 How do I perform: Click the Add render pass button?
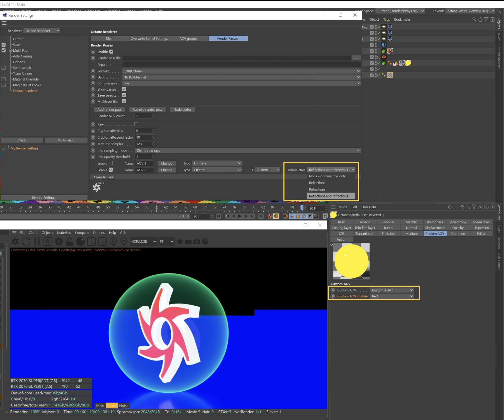click(109, 109)
